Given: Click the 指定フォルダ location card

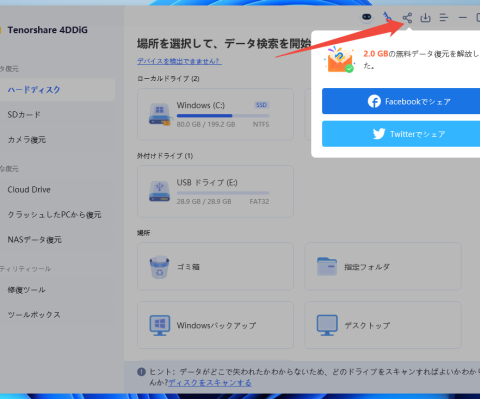Looking at the screenshot, I should 383,266.
